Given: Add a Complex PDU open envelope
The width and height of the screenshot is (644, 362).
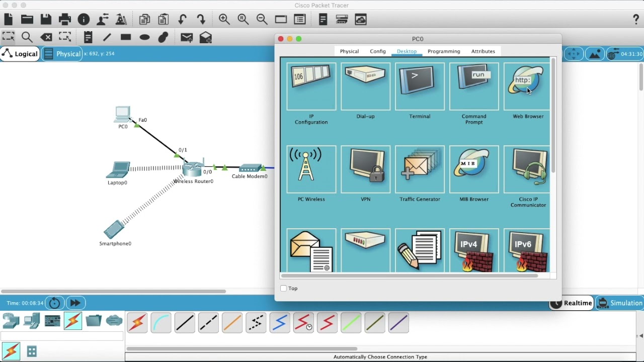Looking at the screenshot, I should pyautogui.click(x=206, y=37).
